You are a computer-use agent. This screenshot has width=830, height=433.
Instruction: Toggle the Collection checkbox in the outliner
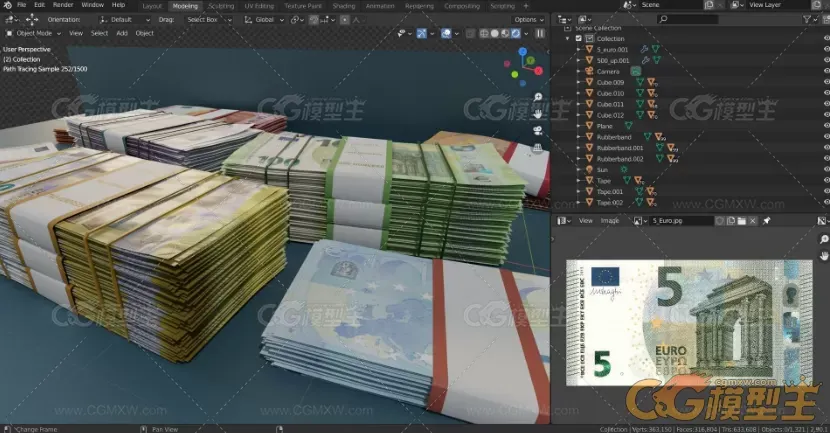point(579,39)
